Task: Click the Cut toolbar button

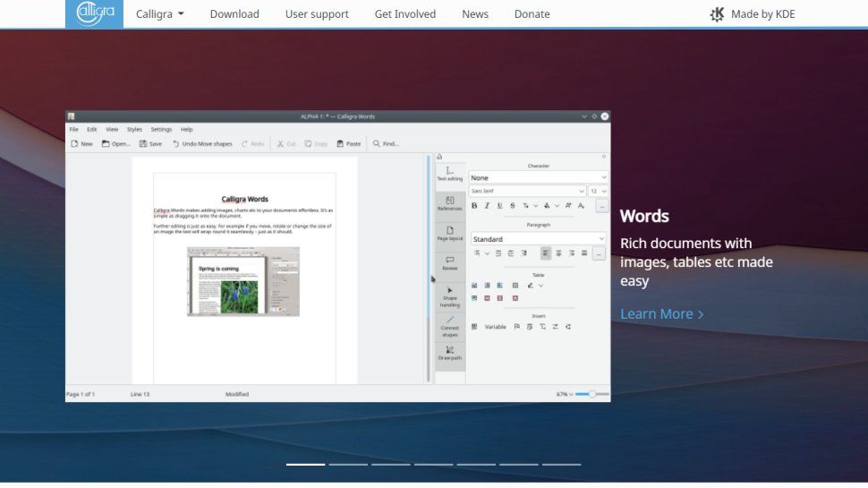Action: click(286, 143)
